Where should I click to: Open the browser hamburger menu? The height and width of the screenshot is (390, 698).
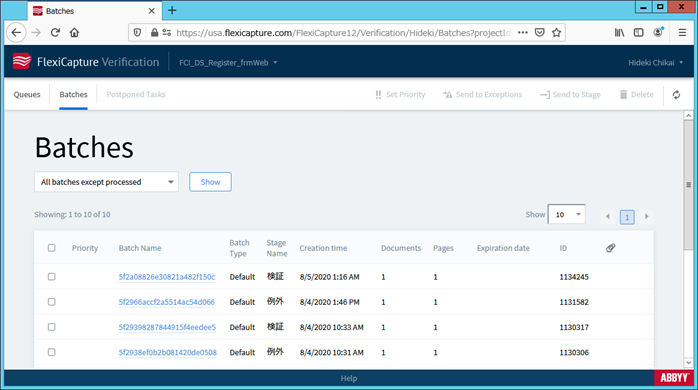[x=682, y=32]
